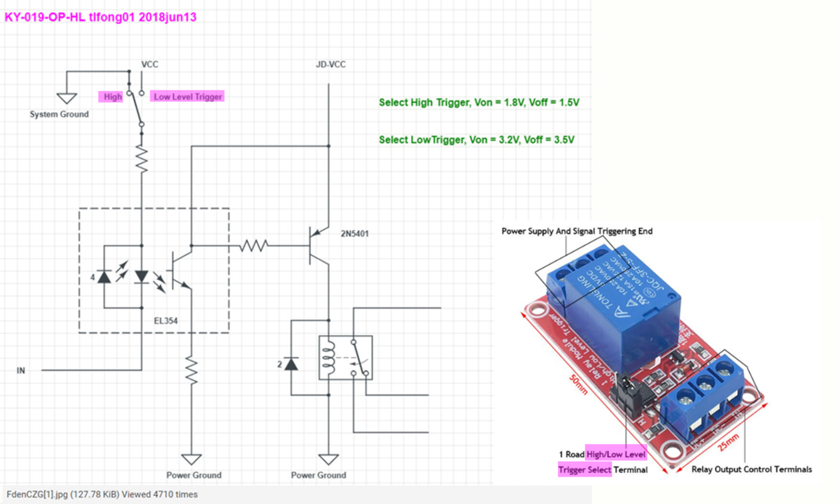
Task: Click the relay coil symbol
Action: (329, 357)
